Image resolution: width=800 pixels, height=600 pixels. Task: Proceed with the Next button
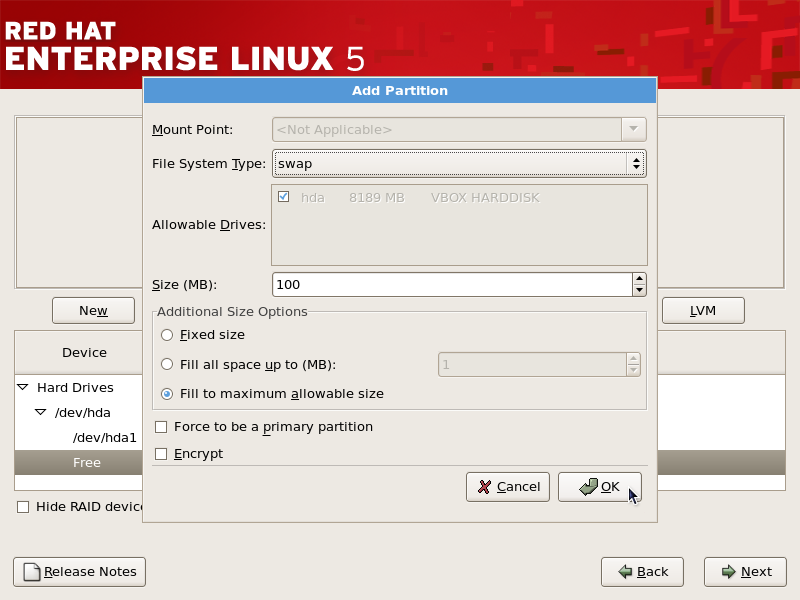(745, 572)
